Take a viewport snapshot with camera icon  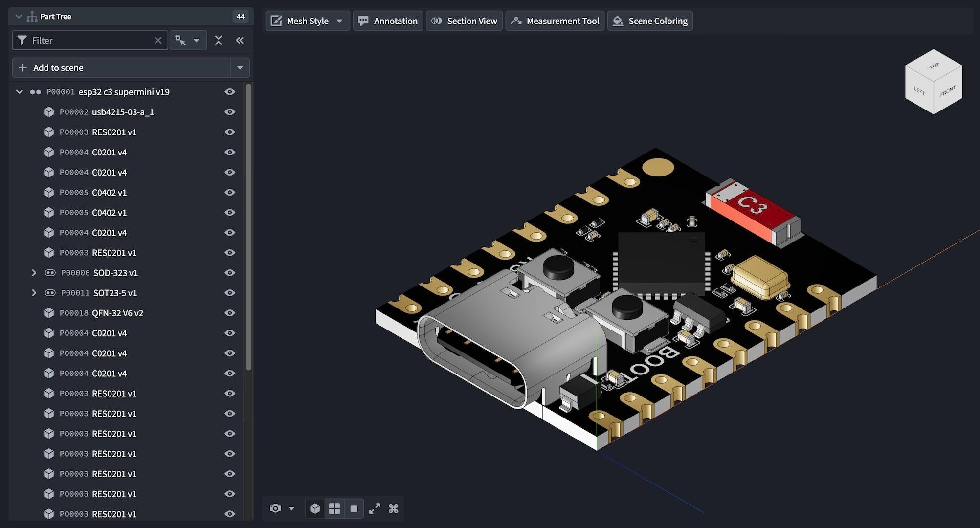275,508
